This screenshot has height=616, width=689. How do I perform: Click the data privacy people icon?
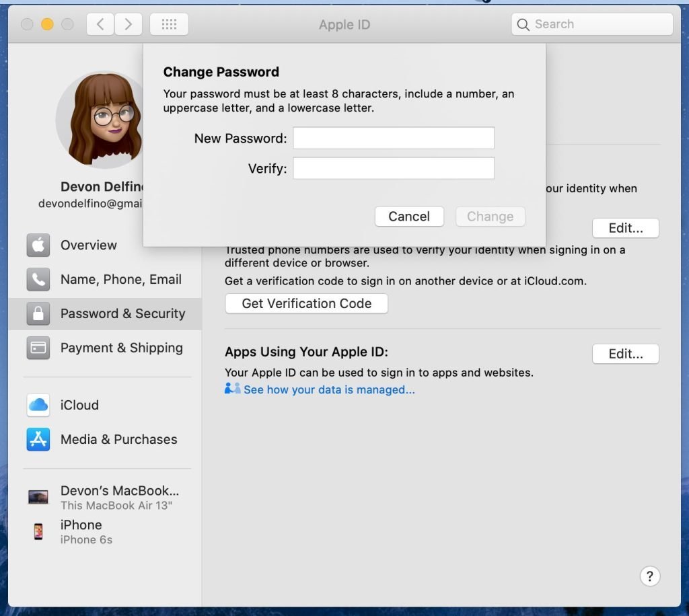tap(232, 389)
